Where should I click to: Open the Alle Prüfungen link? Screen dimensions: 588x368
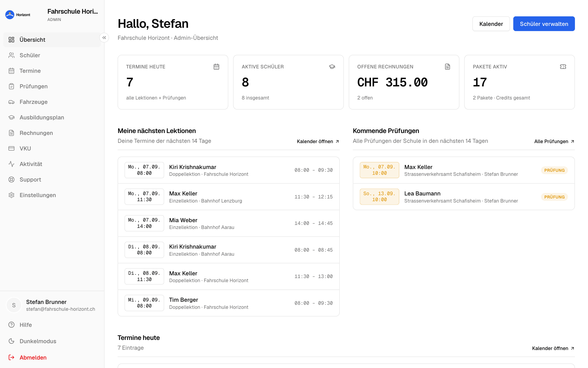point(554,141)
